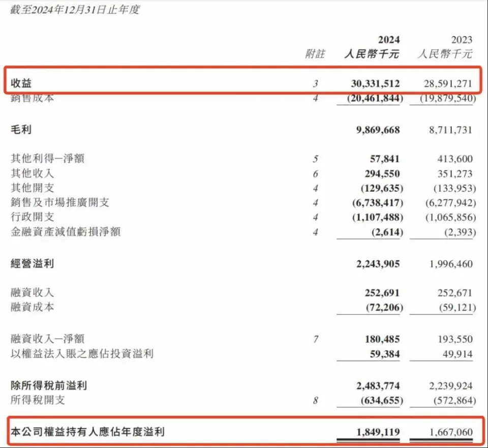Click the 所得稅開支 row label
The width and height of the screenshot is (488, 448).
tap(38, 400)
